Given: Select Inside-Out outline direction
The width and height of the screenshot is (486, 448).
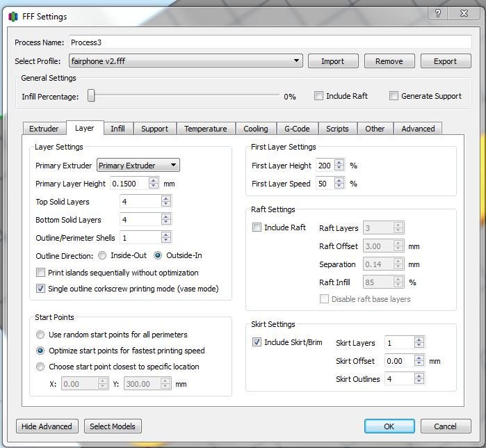Looking at the screenshot, I should pos(102,255).
